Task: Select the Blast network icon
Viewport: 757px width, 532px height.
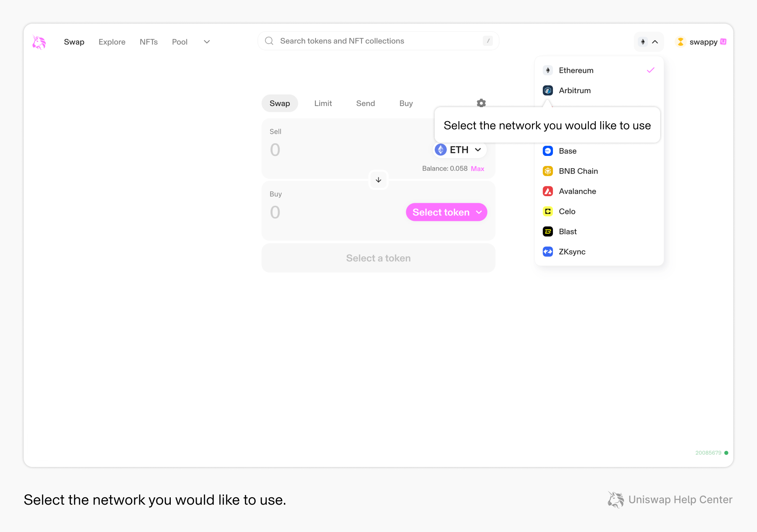Action: [547, 231]
